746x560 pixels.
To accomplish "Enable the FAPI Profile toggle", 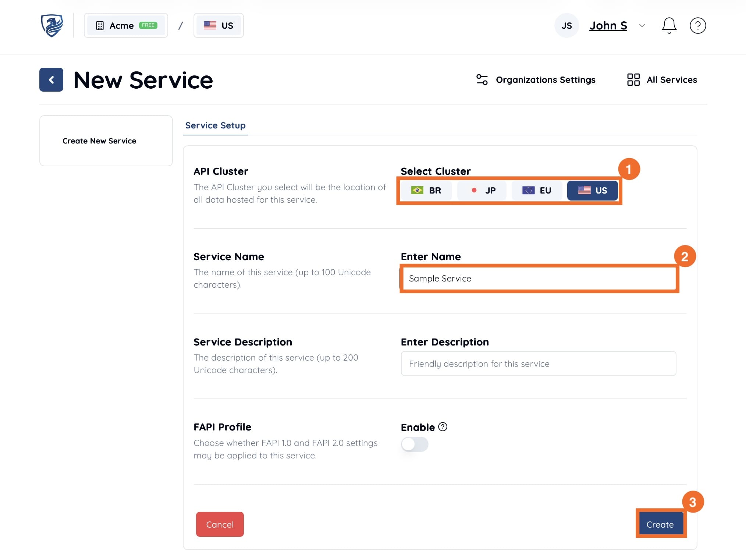I will 414,444.
